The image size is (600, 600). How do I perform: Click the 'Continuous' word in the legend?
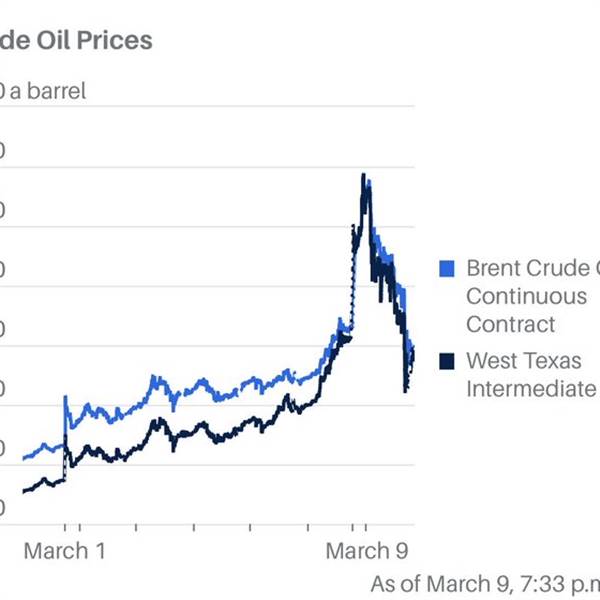click(527, 296)
